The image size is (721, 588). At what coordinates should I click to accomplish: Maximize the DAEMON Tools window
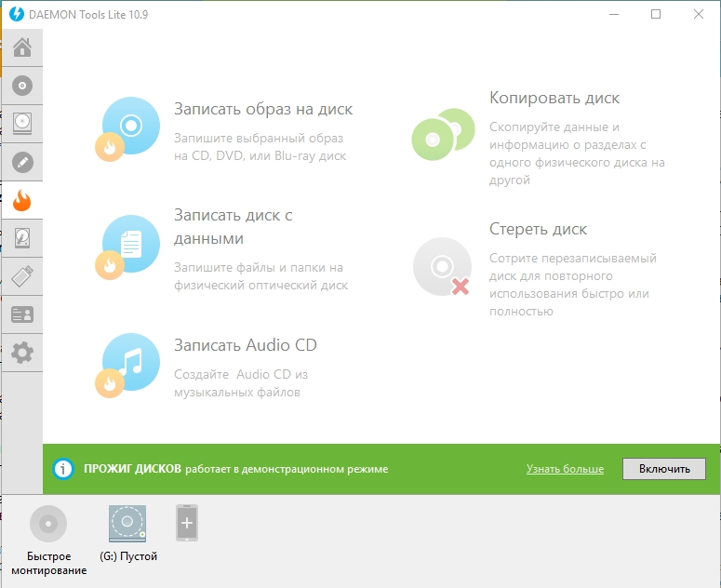[656, 14]
